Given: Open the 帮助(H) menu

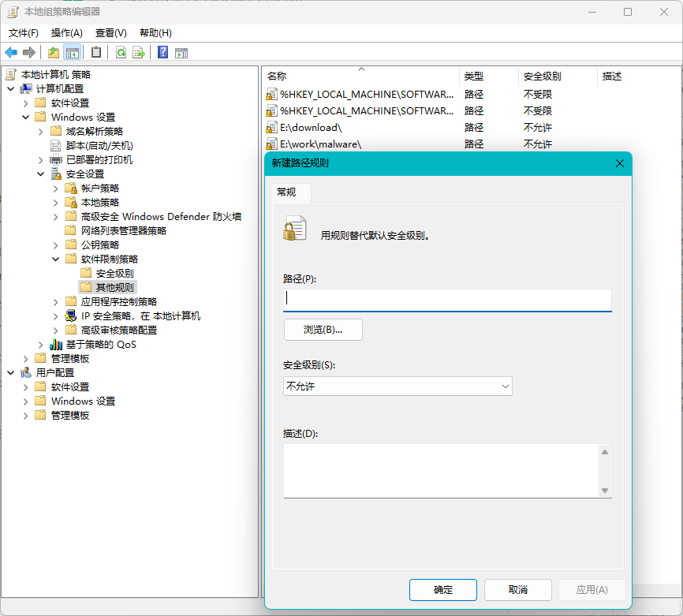Looking at the screenshot, I should tap(155, 33).
